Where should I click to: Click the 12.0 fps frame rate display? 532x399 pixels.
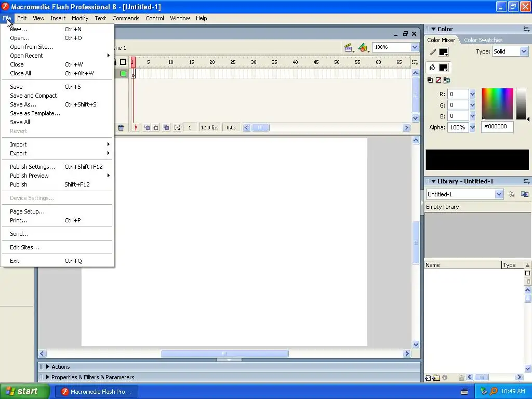(210, 128)
